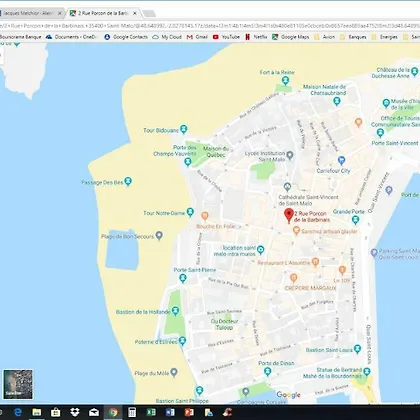Open a new browser tab

pyautogui.click(x=149, y=13)
